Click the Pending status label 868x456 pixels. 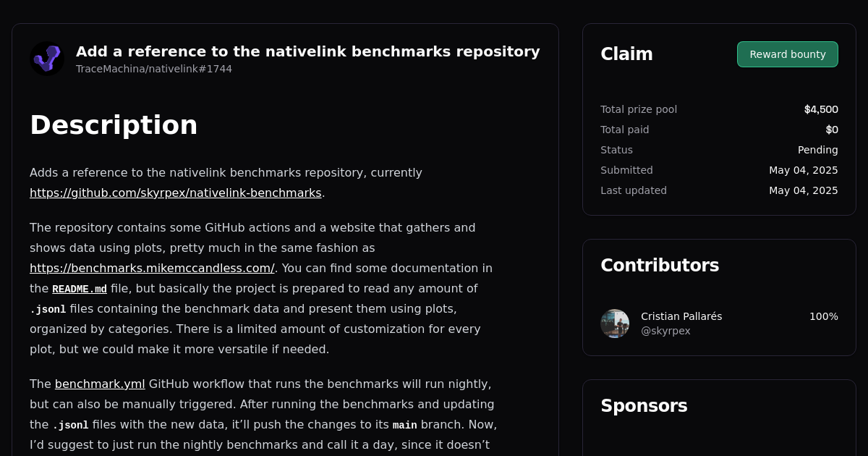pyautogui.click(x=818, y=150)
